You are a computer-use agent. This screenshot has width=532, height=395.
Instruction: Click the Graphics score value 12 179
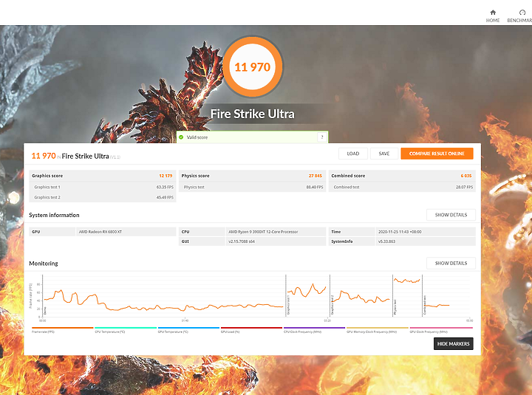(166, 176)
